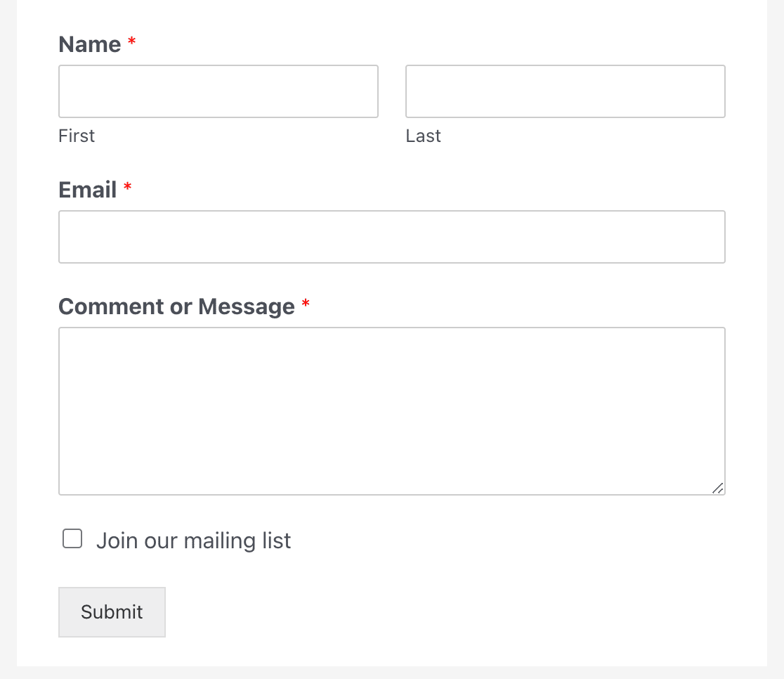Select the asterisk beside Comment or Message
The width and height of the screenshot is (784, 679).
[306, 303]
